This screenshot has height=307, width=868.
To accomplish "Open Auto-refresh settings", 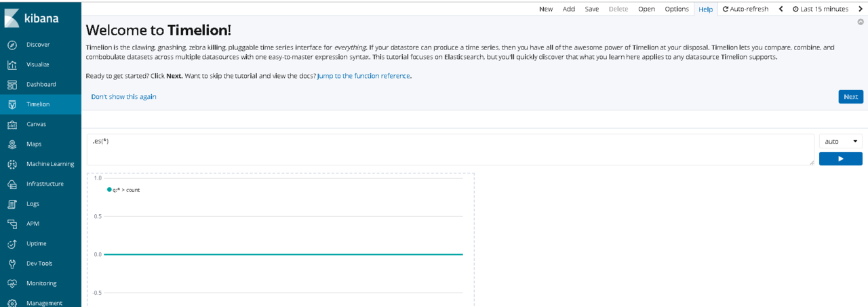I will 745,9.
